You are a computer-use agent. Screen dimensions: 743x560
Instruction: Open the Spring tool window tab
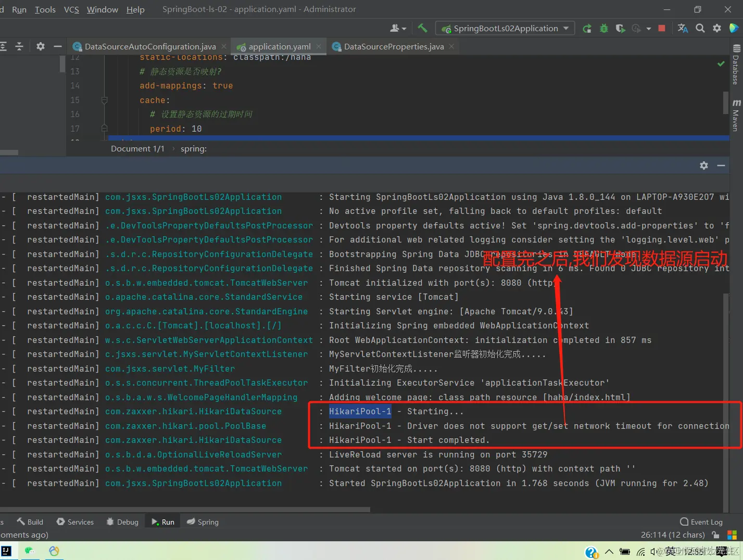coord(203,521)
